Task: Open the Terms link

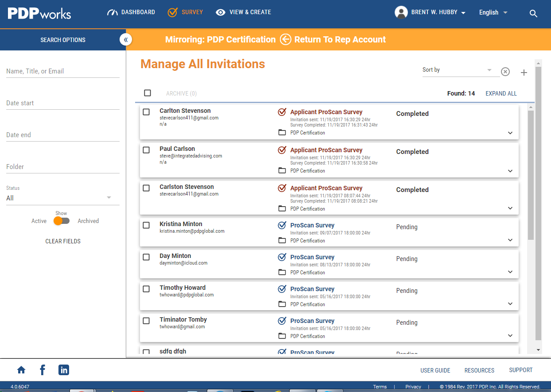Action: click(x=380, y=387)
